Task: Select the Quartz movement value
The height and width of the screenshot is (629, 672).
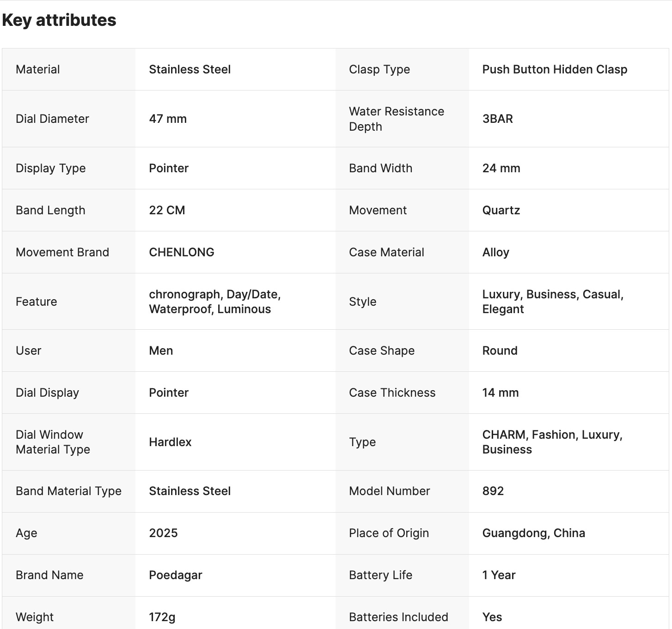Action: [x=501, y=210]
